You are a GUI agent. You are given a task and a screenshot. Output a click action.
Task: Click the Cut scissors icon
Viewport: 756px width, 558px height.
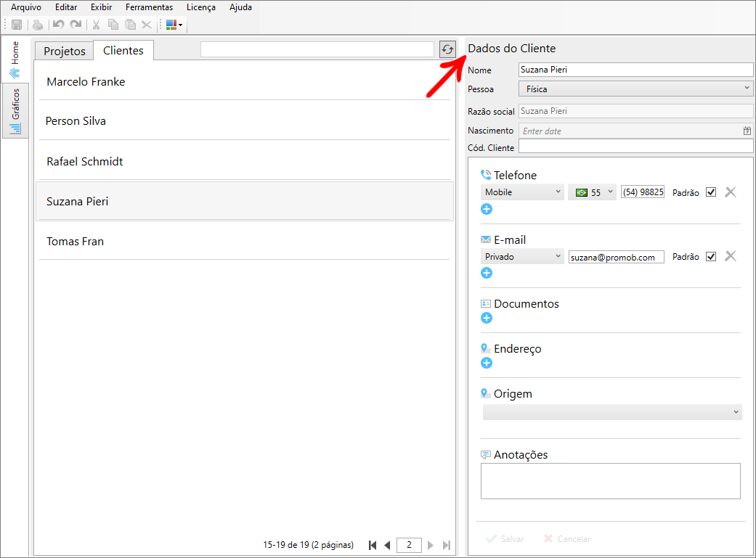96,25
